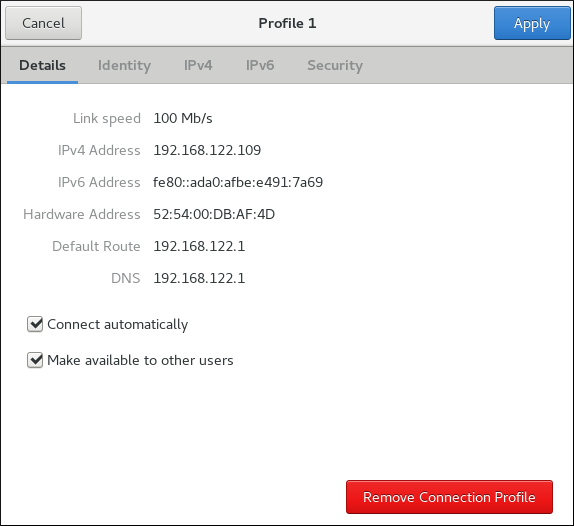This screenshot has width=574, height=526.
Task: Switch to the Details tab
Action: [x=42, y=65]
